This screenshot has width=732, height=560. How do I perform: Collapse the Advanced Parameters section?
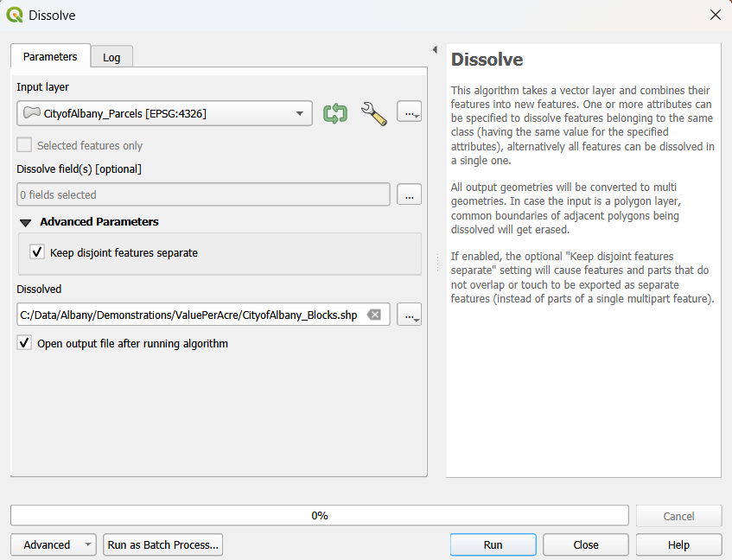point(26,222)
